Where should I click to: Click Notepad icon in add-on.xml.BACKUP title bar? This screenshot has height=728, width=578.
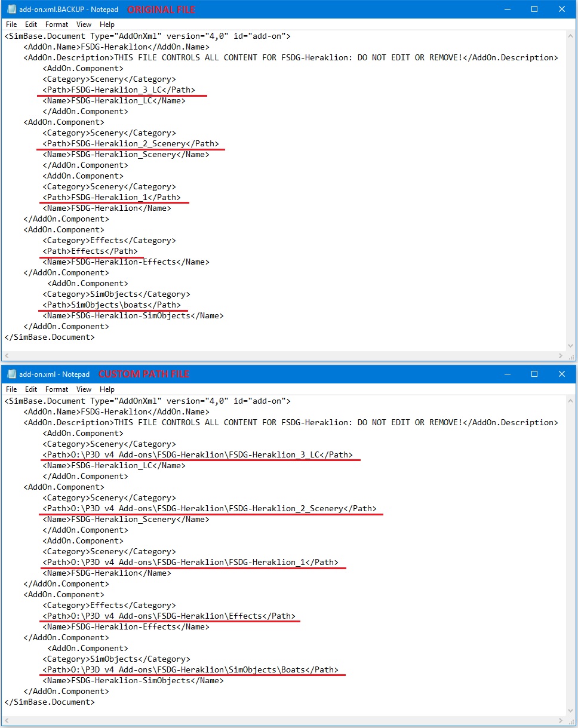[11, 9]
